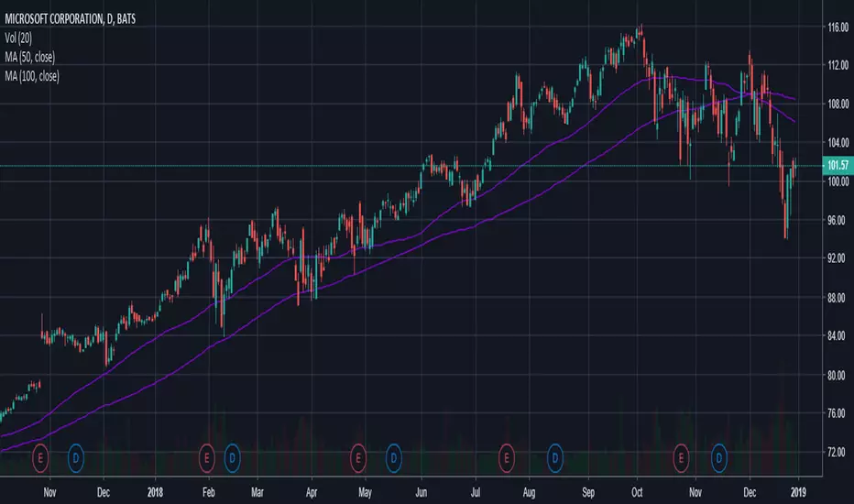Click the May label on the time axis
This screenshot has height=504, width=854.
point(365,493)
